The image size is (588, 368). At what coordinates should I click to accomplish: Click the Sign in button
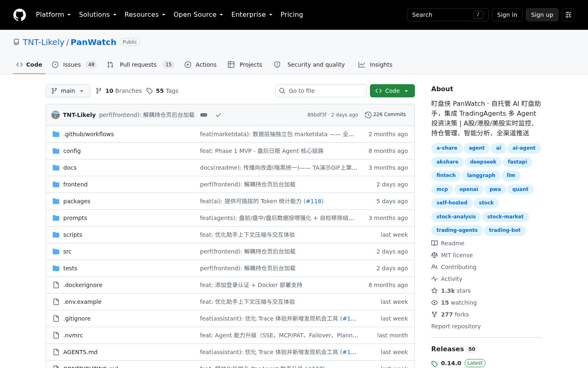(x=507, y=15)
